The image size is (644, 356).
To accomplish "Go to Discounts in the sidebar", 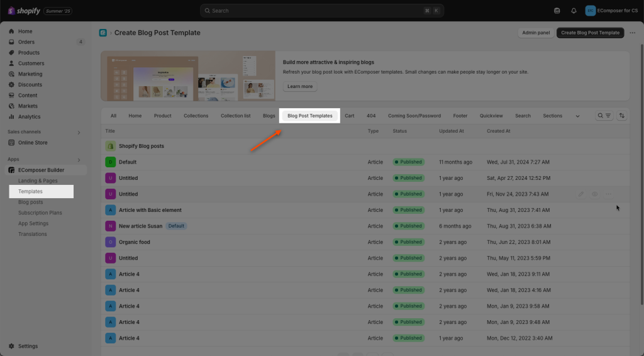I will pyautogui.click(x=30, y=84).
